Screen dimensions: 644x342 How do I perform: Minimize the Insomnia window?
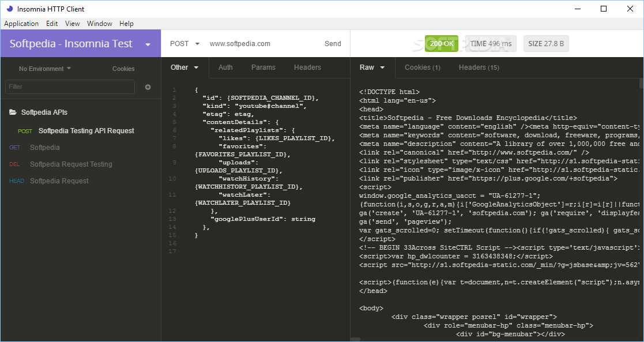577,9
